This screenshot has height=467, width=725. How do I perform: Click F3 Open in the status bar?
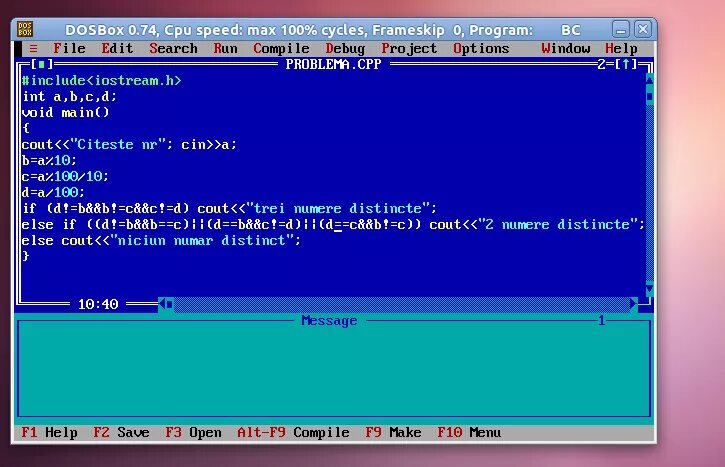coord(193,432)
